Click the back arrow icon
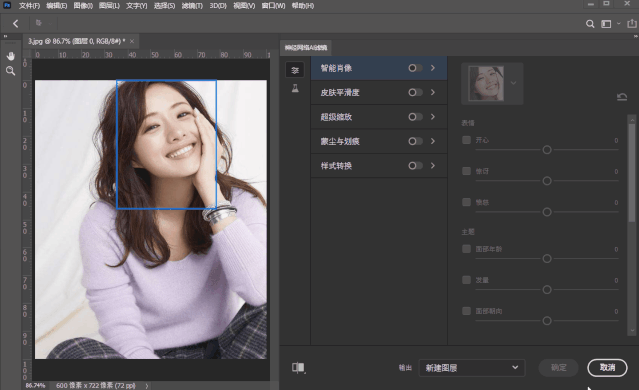This screenshot has height=390, width=639. (15, 24)
